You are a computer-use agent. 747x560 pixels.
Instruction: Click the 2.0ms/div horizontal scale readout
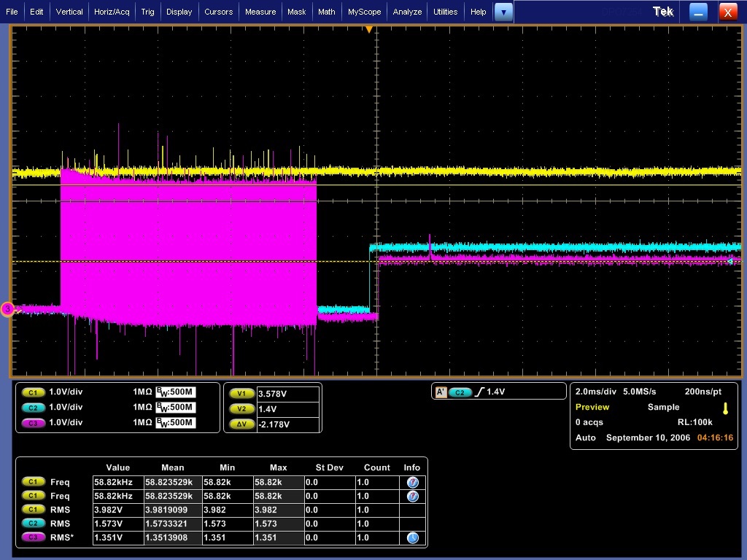pyautogui.click(x=595, y=392)
